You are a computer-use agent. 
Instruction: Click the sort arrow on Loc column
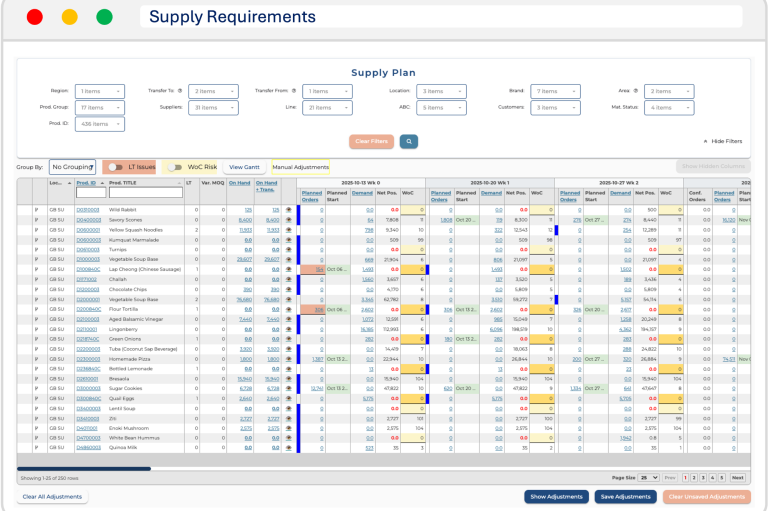point(67,183)
